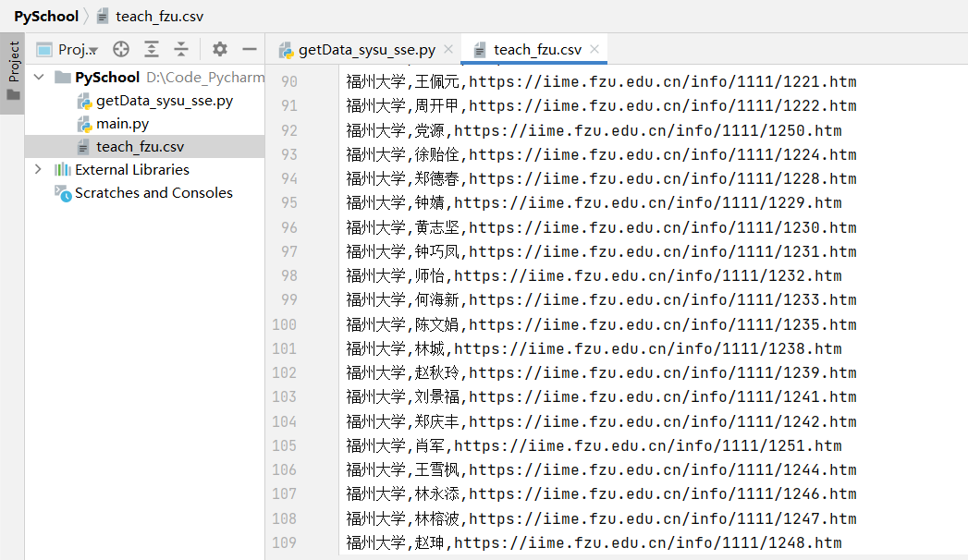The image size is (968, 560).
Task: Collapse the PySchool project folder
Action: coord(39,77)
